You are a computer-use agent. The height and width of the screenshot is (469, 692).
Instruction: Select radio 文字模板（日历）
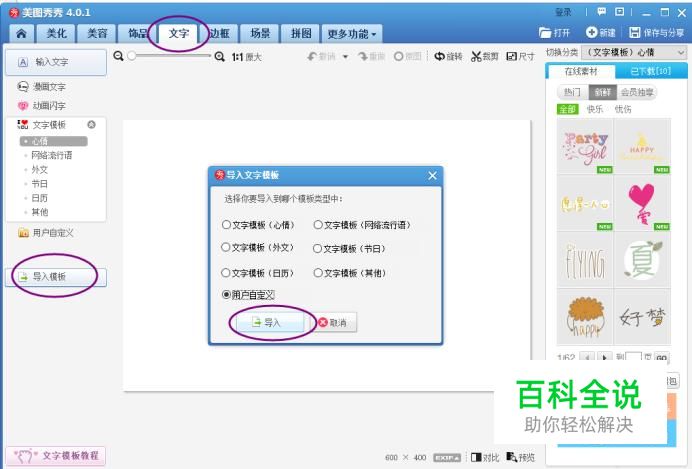click(x=226, y=273)
